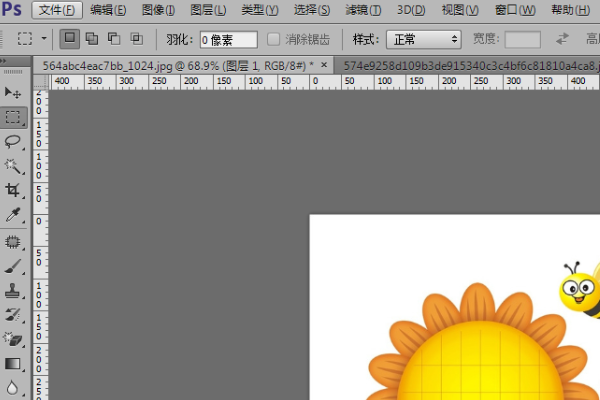
Task: Select the Eyedropper tool
Action: click(13, 215)
